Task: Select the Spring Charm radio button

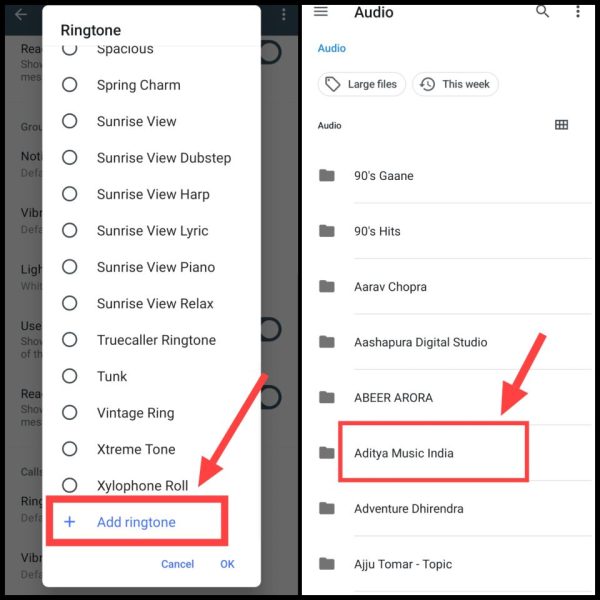Action: (x=70, y=85)
